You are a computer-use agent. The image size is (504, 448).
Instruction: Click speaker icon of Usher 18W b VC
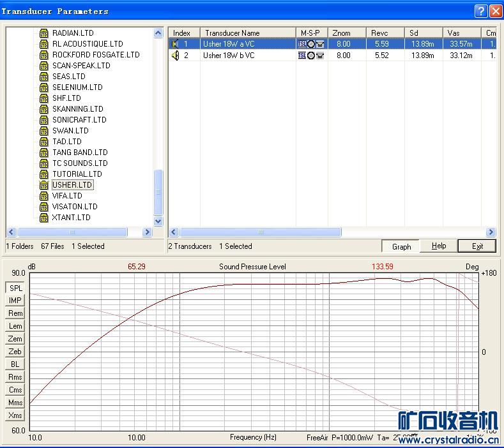coord(175,56)
